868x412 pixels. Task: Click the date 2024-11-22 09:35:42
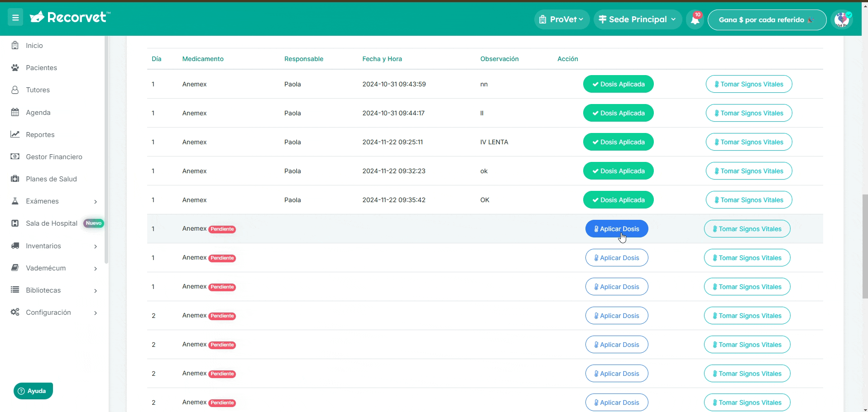point(393,200)
